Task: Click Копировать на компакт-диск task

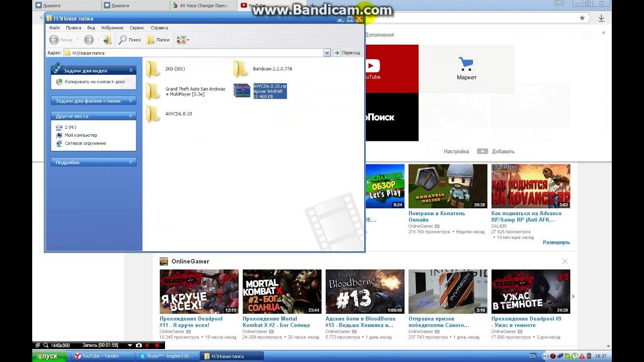Action: (x=95, y=81)
